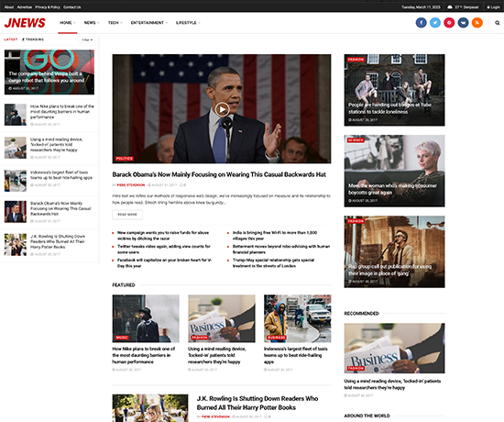Switch to the Trending tab
The image size is (504, 422).
tap(33, 39)
